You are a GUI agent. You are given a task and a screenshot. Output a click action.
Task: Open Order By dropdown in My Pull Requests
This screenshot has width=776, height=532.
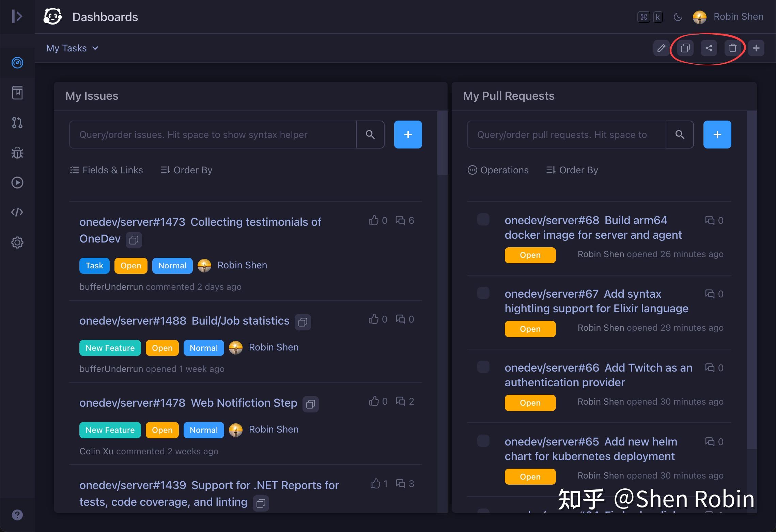tap(572, 170)
